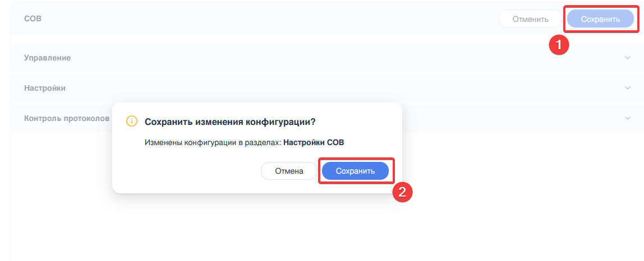Viewport: 644px width, 261px height.
Task: Open the Управление section by its label
Action: click(x=47, y=58)
